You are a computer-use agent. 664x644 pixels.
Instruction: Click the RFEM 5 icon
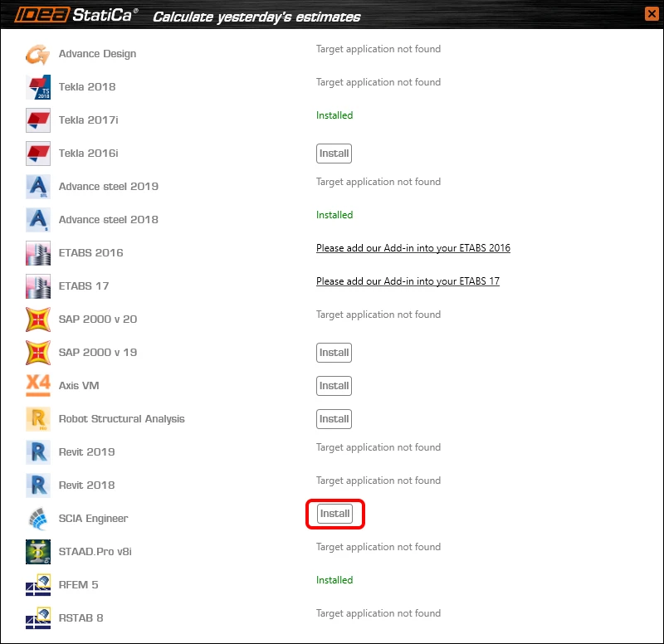(38, 585)
